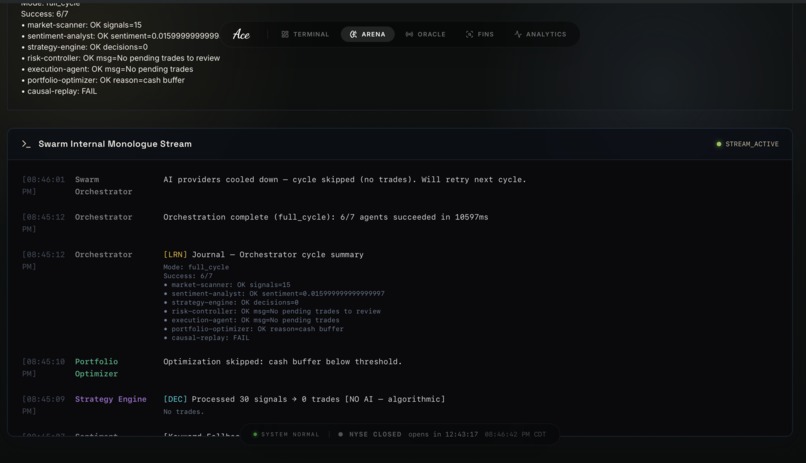
Task: Open the Analytics tab
Action: 540,34
